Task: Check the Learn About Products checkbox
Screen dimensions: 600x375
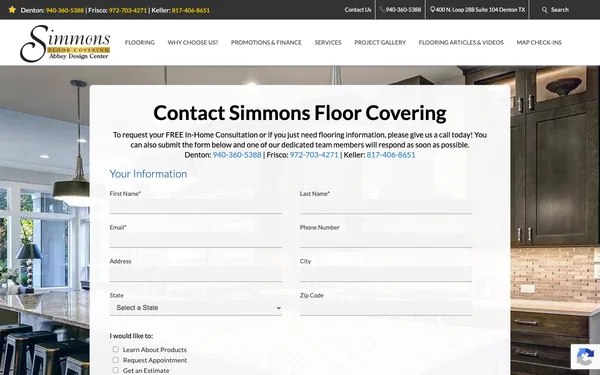Action: 116,349
